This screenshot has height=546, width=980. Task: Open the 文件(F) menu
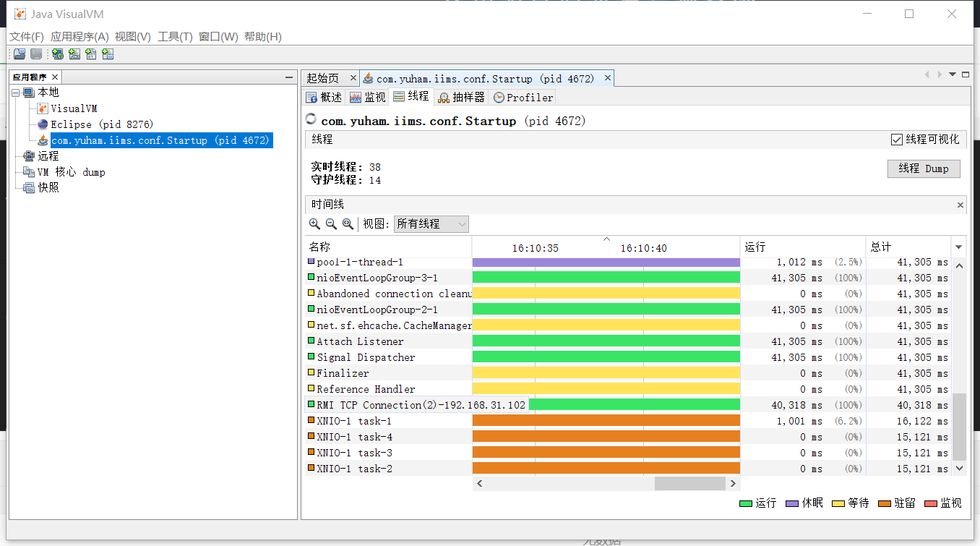[x=27, y=37]
